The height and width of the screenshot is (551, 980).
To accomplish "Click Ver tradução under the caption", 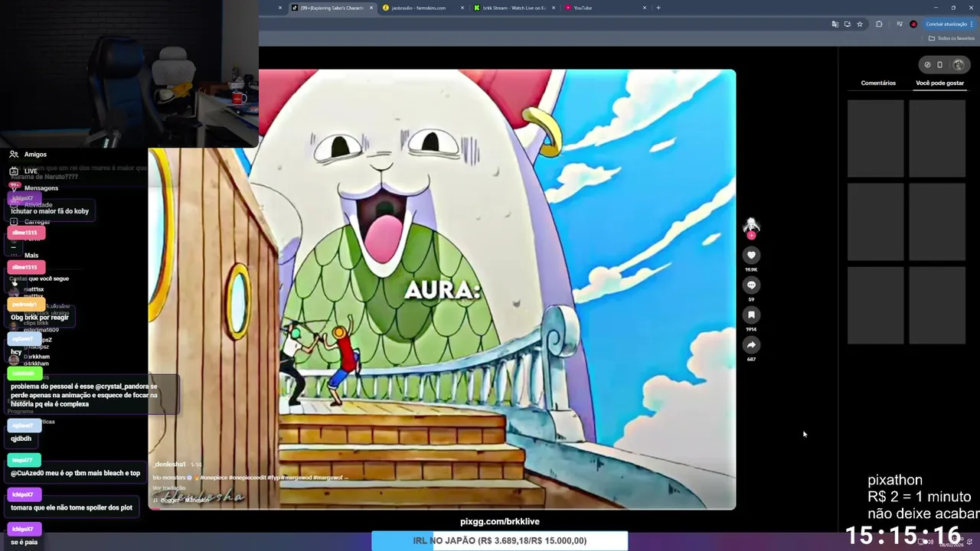I will (168, 487).
